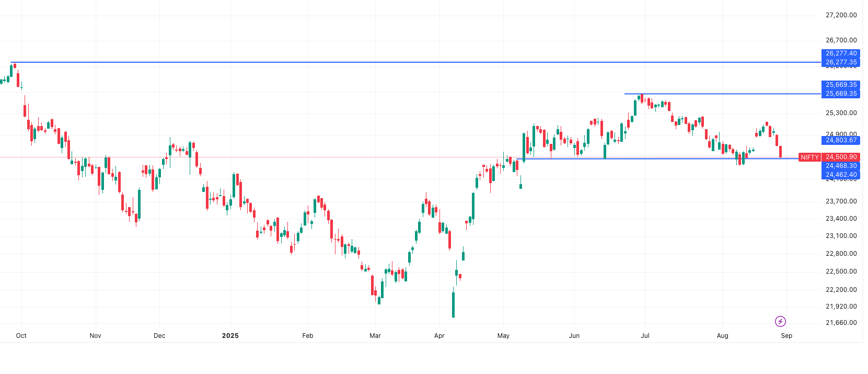Image resolution: width=868 pixels, height=374 pixels.
Task: Click the blue 24,468.30 price label
Action: point(841,166)
